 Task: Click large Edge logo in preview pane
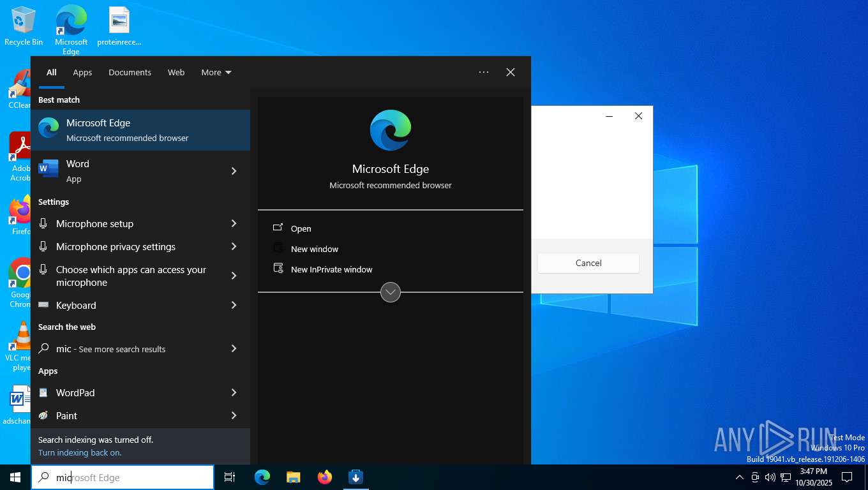(x=391, y=130)
